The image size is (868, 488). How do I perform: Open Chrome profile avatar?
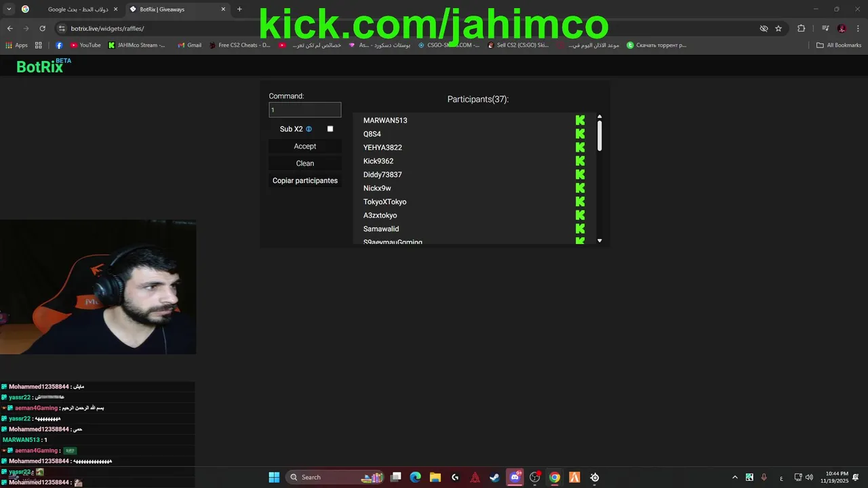(842, 28)
